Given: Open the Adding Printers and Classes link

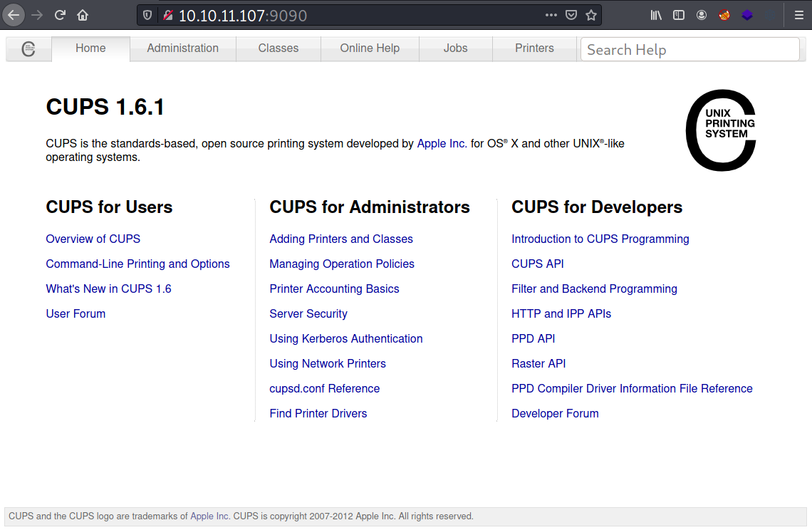Looking at the screenshot, I should (x=341, y=239).
